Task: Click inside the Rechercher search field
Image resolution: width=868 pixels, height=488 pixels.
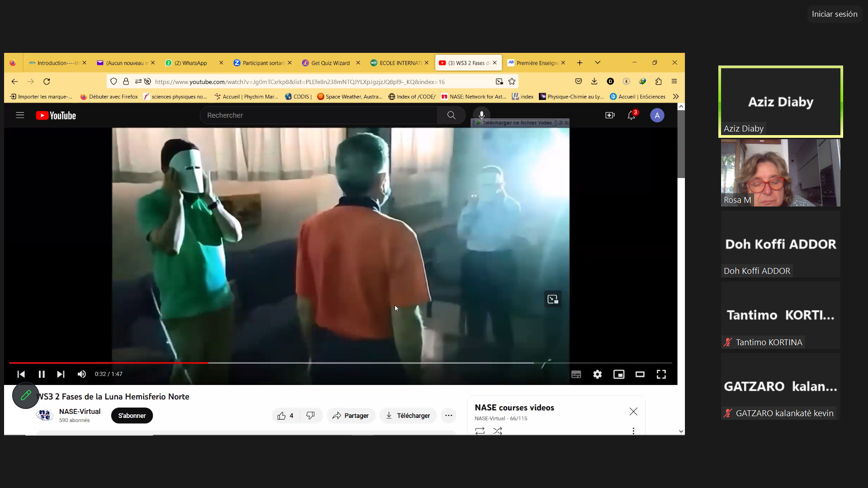Action: click(318, 115)
